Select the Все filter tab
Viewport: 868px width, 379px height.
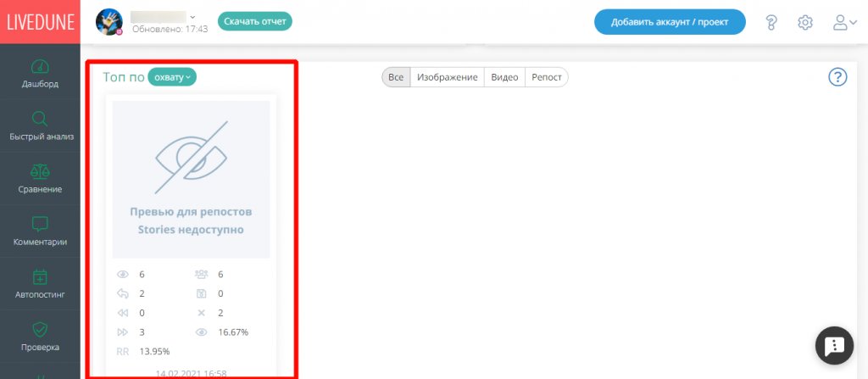click(396, 77)
